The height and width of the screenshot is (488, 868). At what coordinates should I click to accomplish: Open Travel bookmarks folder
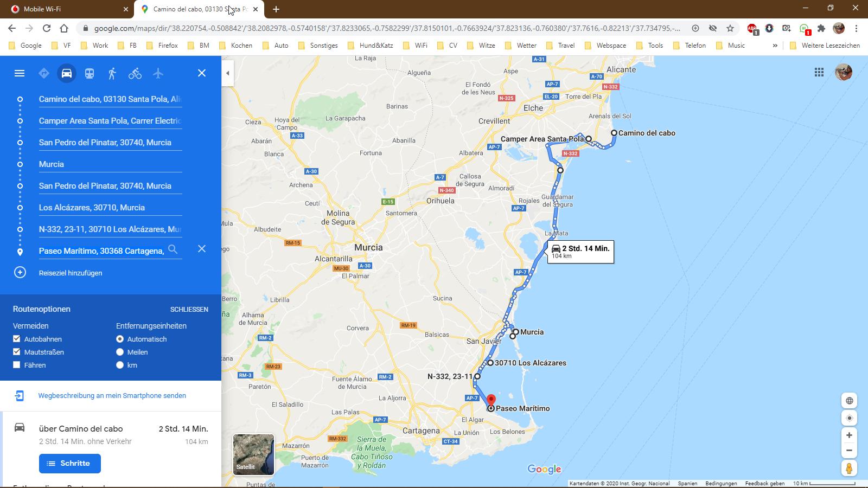(x=561, y=46)
